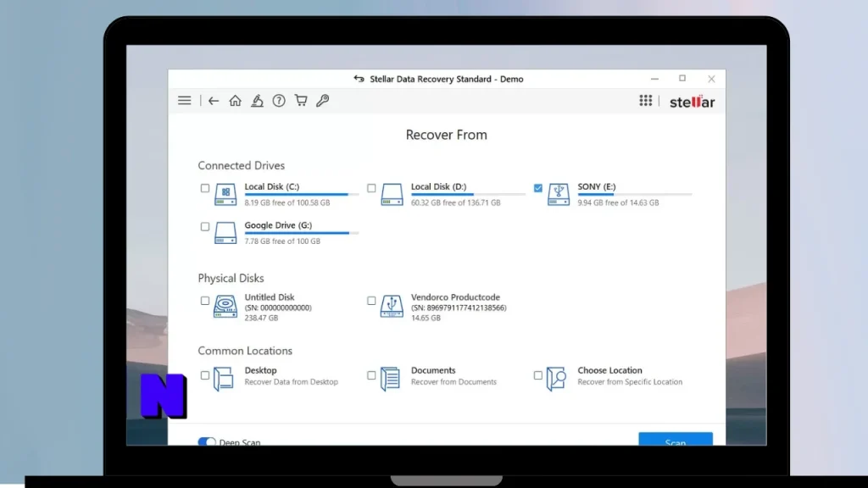Select the 'Untitled Disk' label

coord(270,297)
